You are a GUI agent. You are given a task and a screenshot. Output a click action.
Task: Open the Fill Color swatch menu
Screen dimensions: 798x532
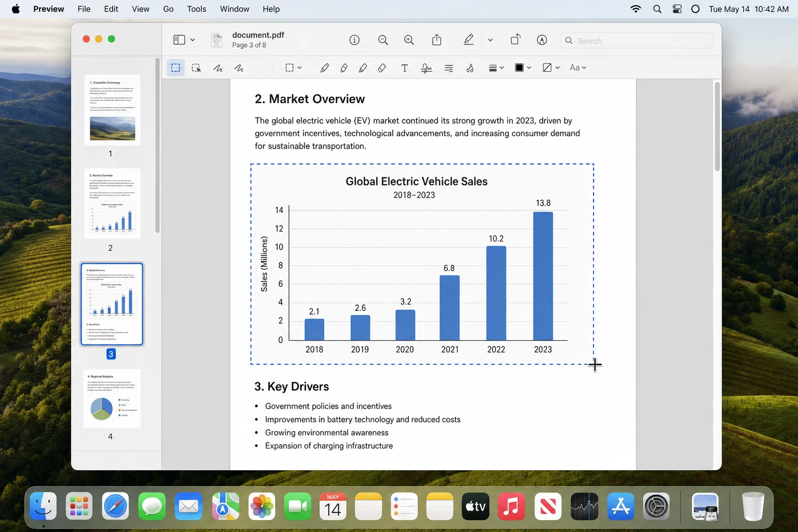point(551,68)
